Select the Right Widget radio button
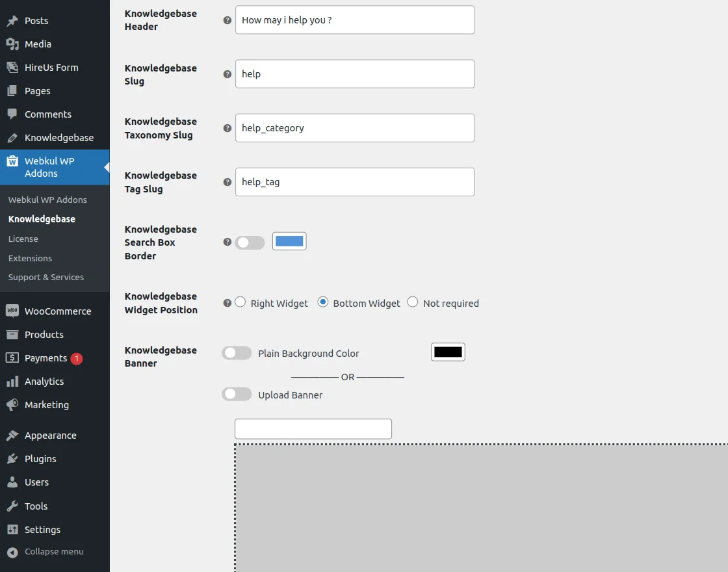This screenshot has height=572, width=728. [240, 302]
